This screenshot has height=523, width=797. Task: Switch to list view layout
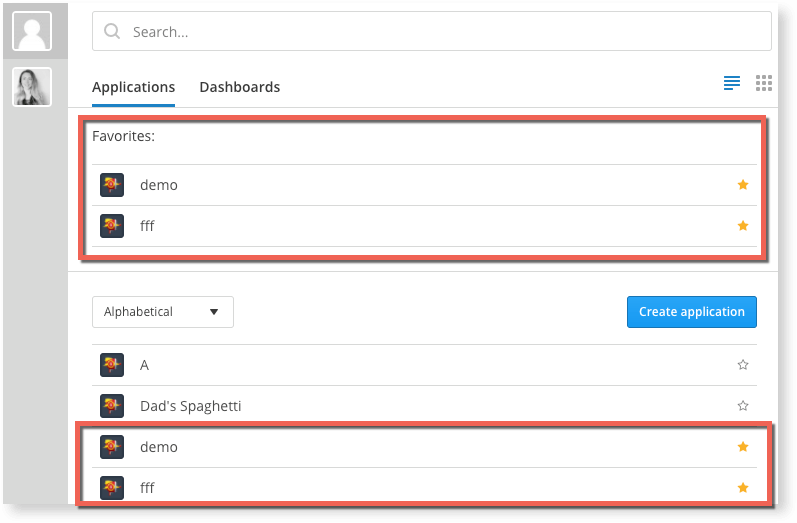tap(732, 83)
